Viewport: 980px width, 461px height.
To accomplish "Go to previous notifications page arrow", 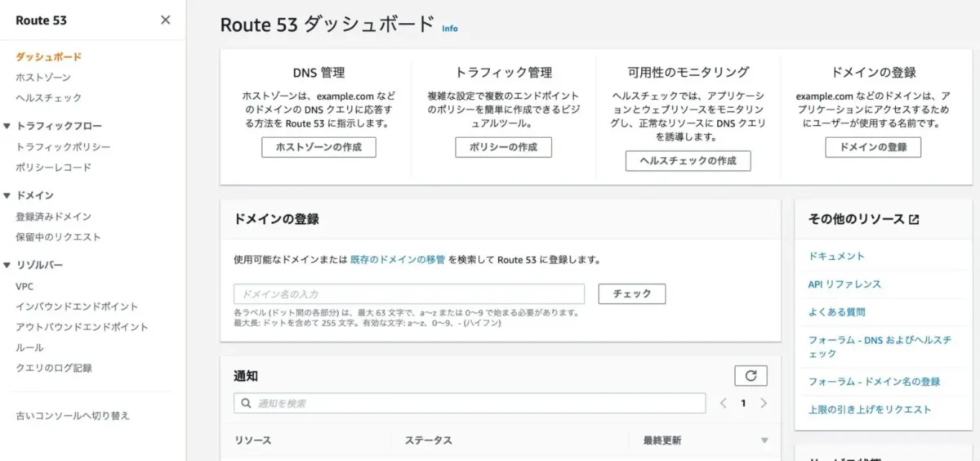I will tap(723, 403).
